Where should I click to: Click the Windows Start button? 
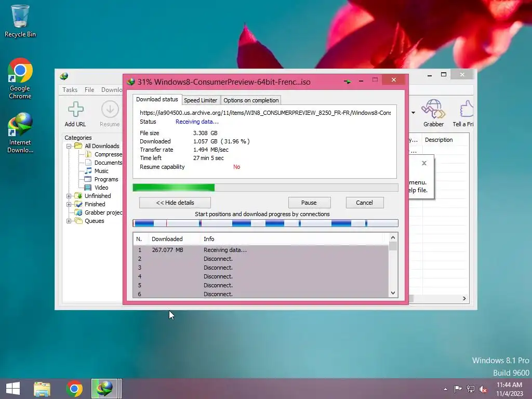13,389
